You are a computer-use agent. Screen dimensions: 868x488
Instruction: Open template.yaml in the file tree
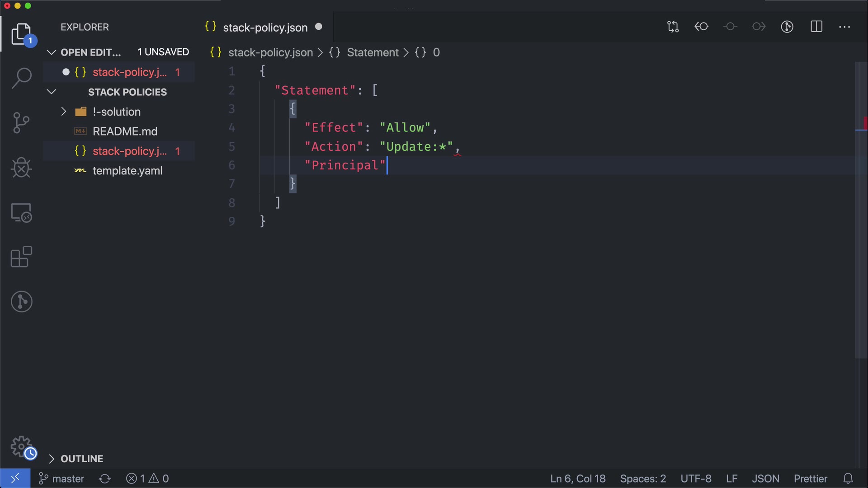pyautogui.click(x=127, y=171)
